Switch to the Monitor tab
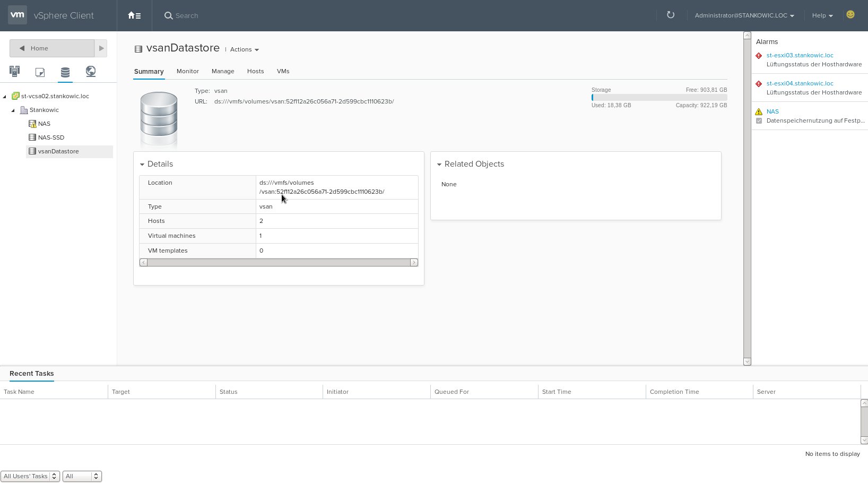Image resolution: width=868 pixels, height=483 pixels. point(188,71)
